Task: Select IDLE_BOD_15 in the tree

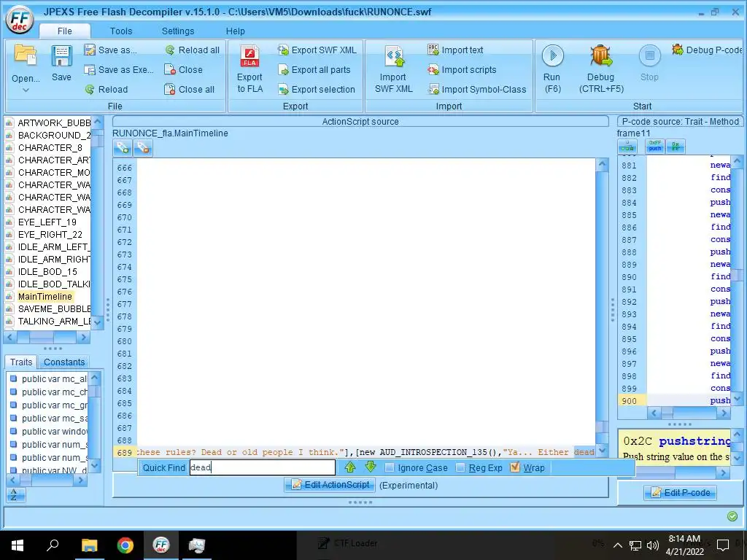Action: click(47, 271)
